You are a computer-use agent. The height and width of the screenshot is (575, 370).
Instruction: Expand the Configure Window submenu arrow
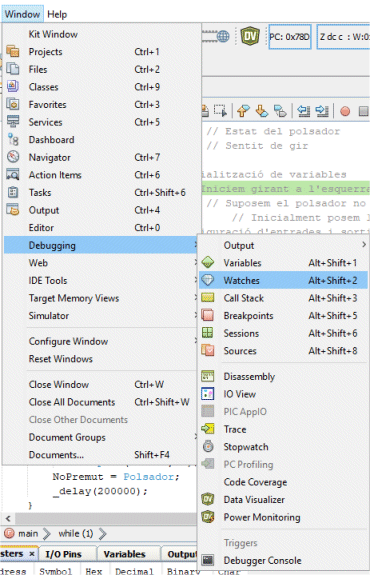(x=195, y=341)
